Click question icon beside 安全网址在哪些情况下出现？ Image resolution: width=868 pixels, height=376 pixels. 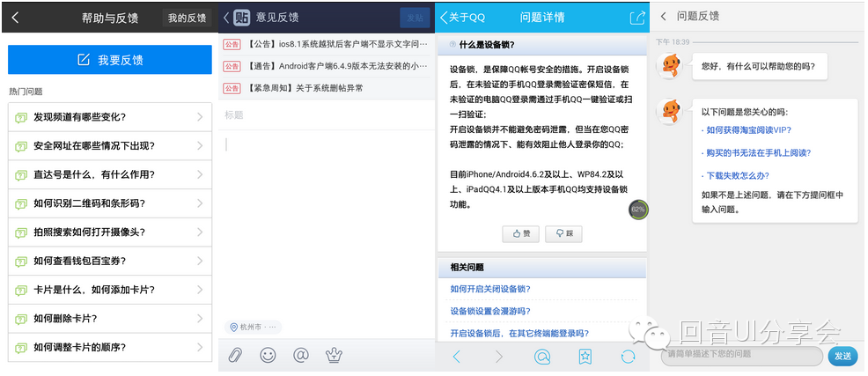21,146
